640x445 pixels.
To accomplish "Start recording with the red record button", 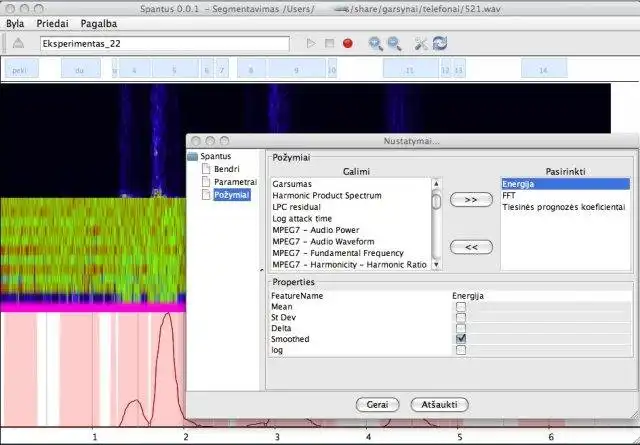I will (x=347, y=44).
